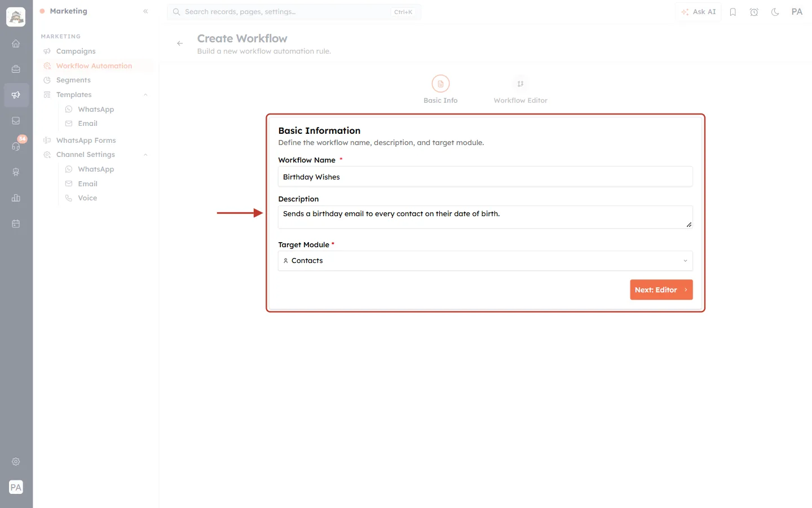Open the bookmarks icon in top bar

tap(733, 12)
